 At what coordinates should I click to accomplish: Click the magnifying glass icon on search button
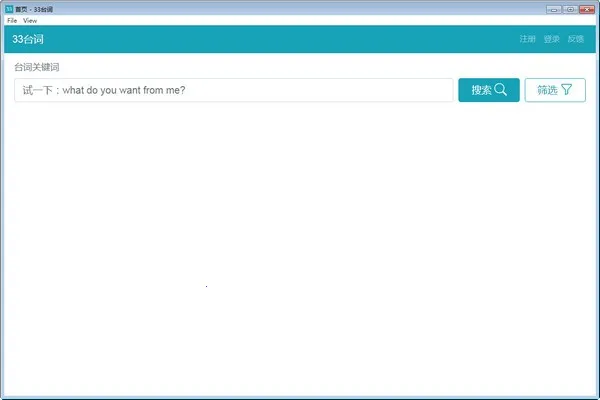point(501,90)
